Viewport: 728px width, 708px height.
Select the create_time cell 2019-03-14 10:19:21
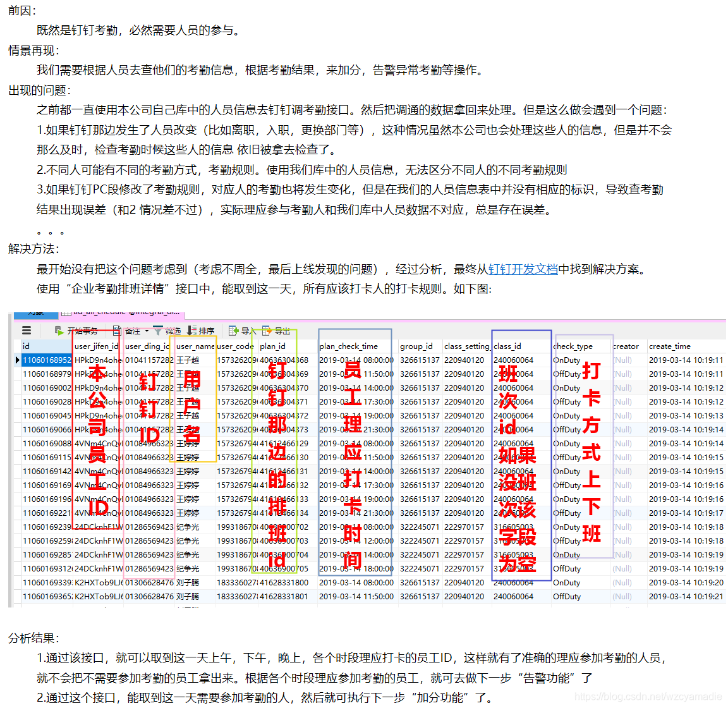point(687,597)
